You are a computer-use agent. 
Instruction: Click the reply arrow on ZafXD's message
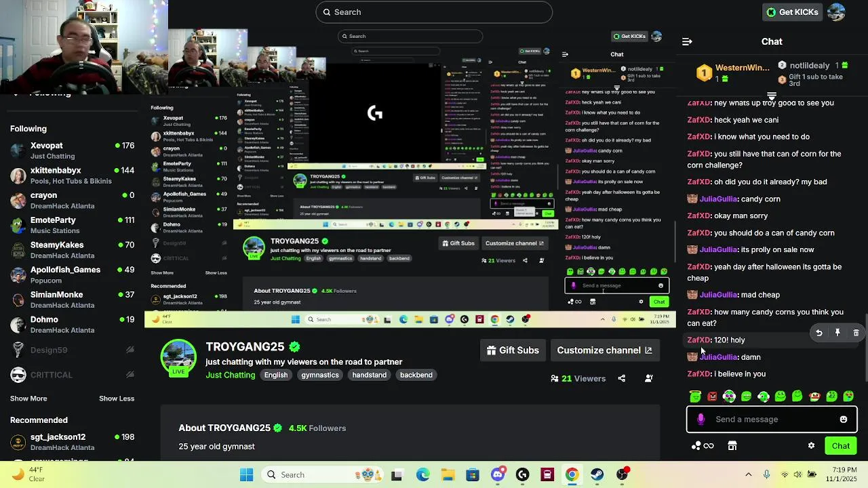click(x=819, y=333)
